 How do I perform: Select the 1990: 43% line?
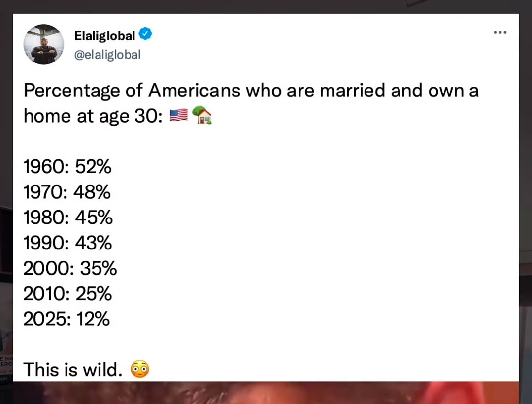coord(67,243)
